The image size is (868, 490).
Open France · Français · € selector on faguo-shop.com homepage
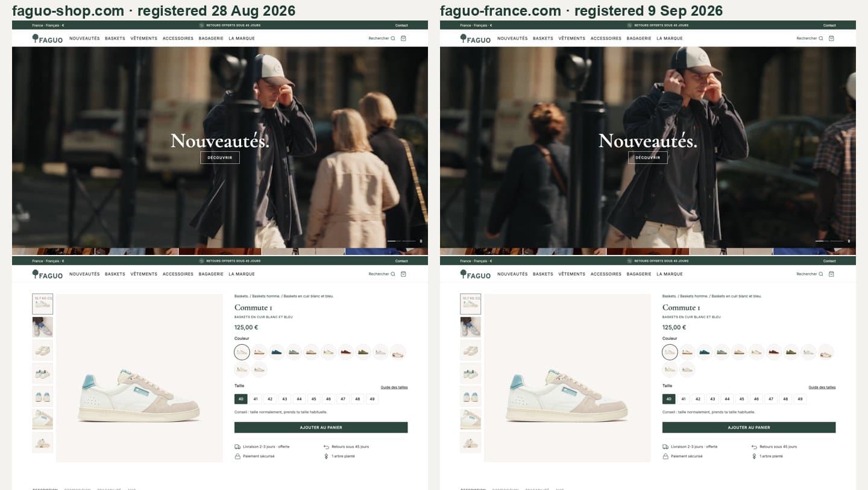point(48,25)
